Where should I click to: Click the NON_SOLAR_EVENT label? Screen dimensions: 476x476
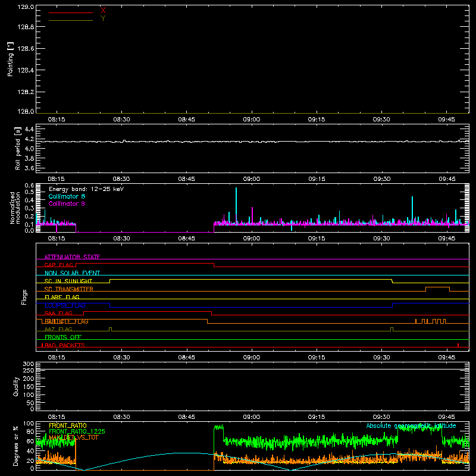(72, 273)
